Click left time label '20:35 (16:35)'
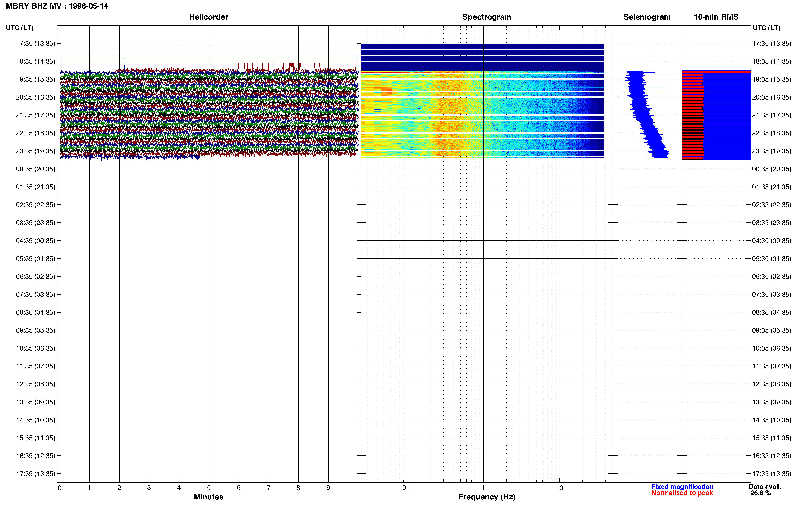Screen dimensions: 812x508 (x=36, y=97)
